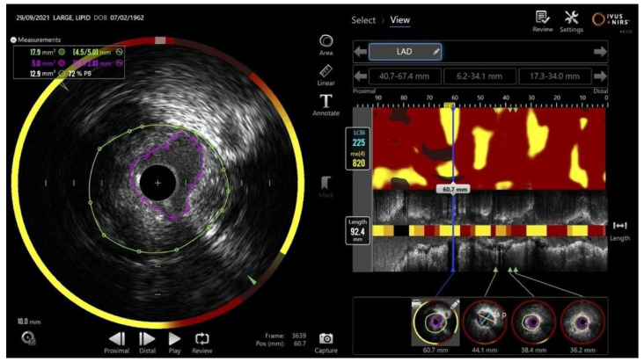
Task: Toggle the purple 5.0 mm² measurement visibility
Action: tap(62, 63)
